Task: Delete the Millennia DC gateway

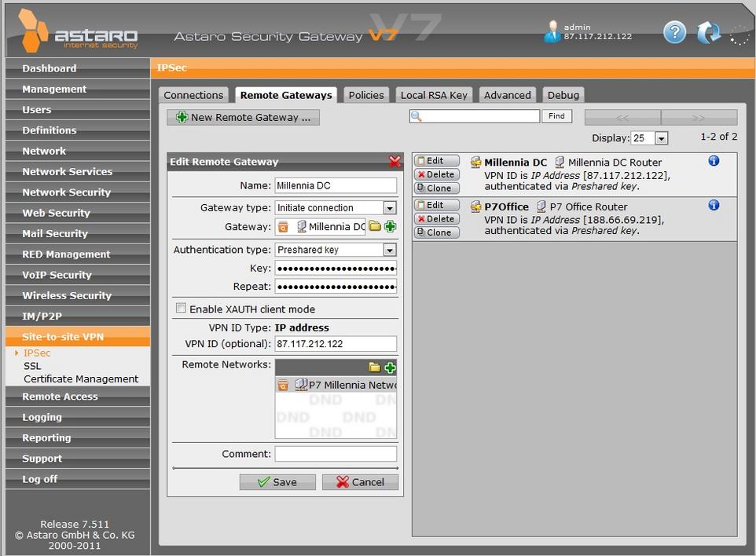Action: (x=437, y=174)
